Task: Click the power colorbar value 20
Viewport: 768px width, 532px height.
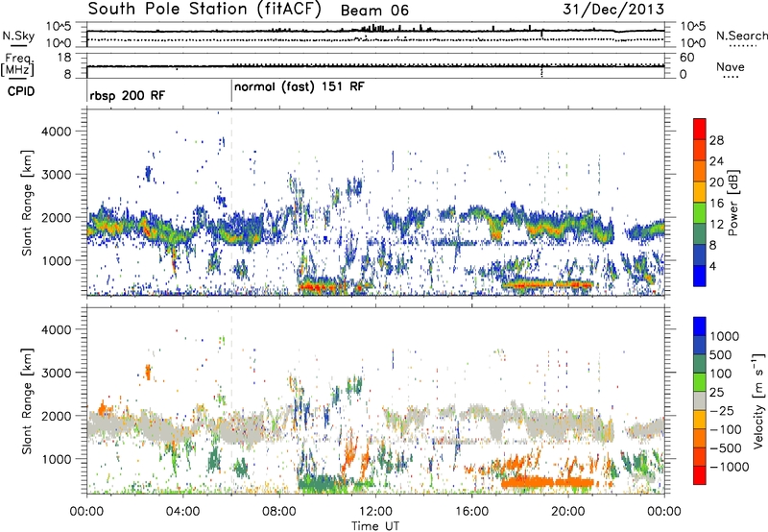Action: (716, 182)
